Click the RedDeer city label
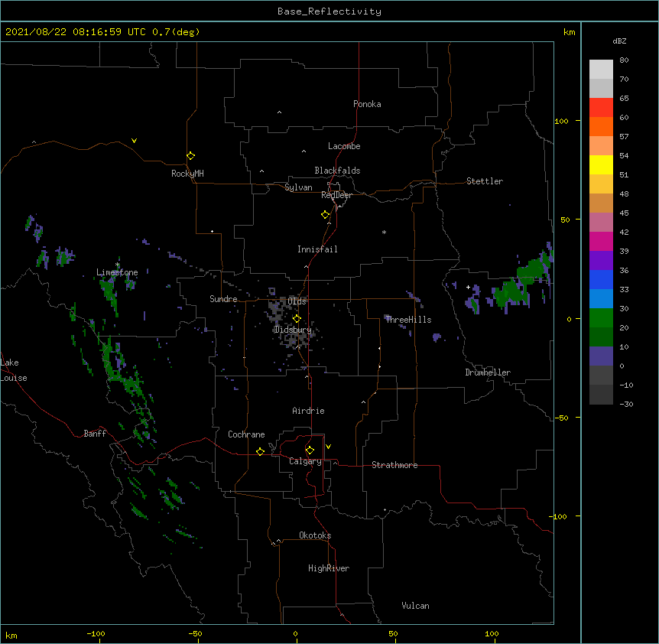Screen dimensions: 659x644 pyautogui.click(x=336, y=195)
